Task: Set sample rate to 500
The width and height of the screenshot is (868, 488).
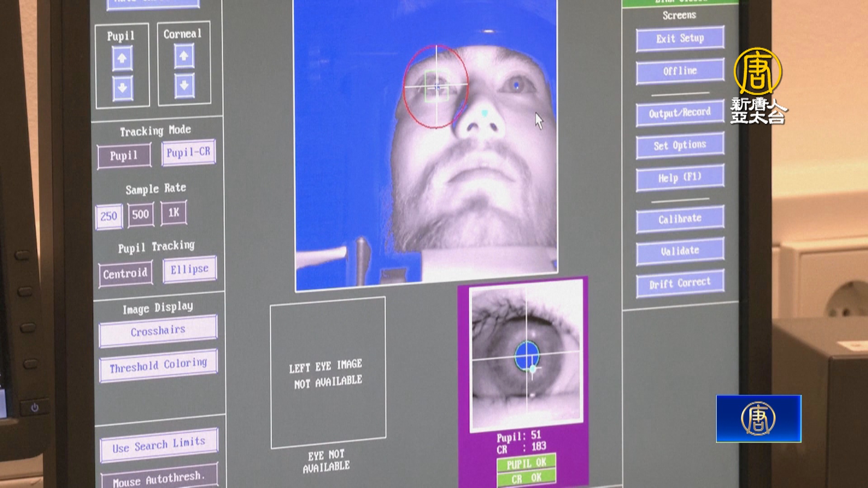Action: pos(140,214)
